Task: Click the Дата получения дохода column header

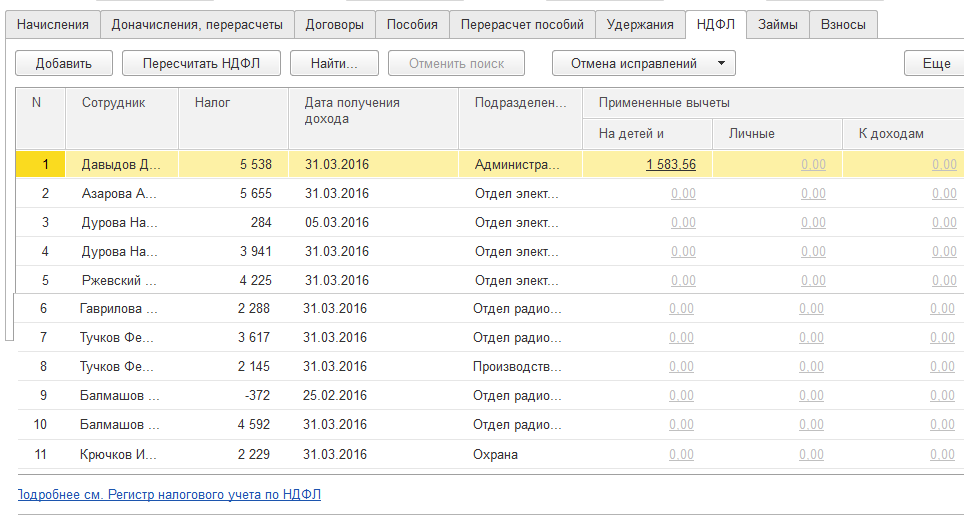Action: tap(351, 110)
